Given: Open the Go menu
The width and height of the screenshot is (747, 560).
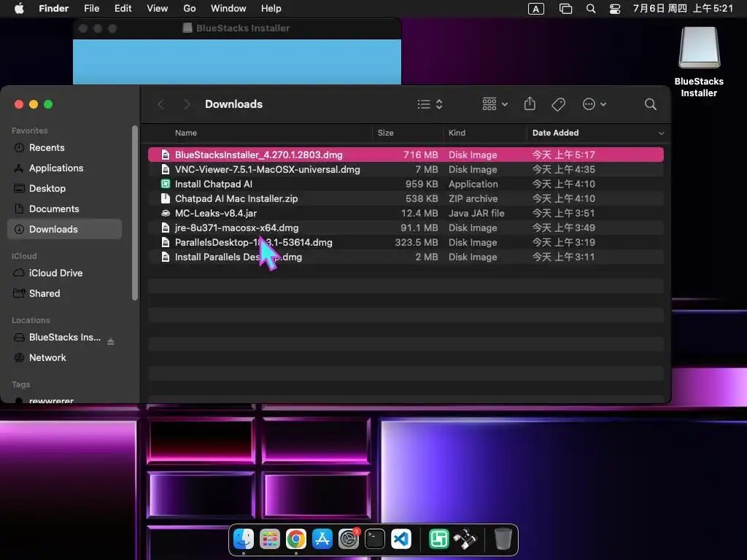Looking at the screenshot, I should [x=190, y=9].
